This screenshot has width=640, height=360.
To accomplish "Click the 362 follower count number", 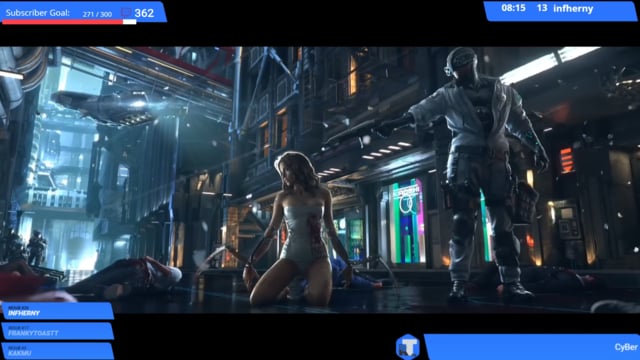I will [144, 13].
